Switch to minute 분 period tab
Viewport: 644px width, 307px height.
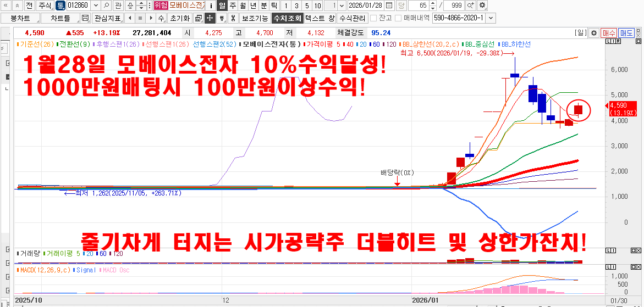point(263,5)
